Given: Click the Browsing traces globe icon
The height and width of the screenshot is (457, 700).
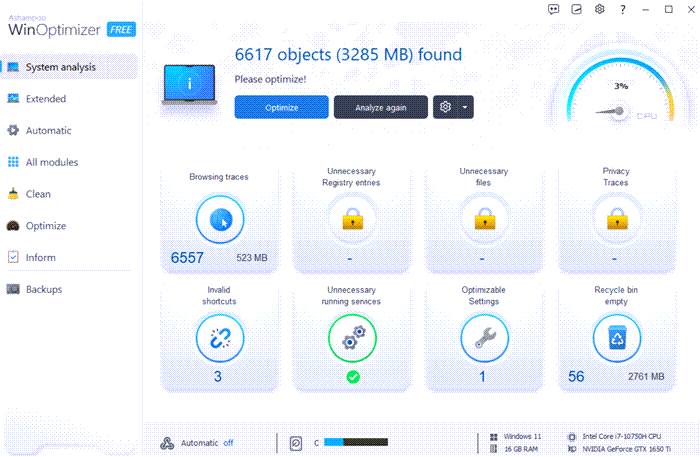Looking at the screenshot, I should point(220,220).
